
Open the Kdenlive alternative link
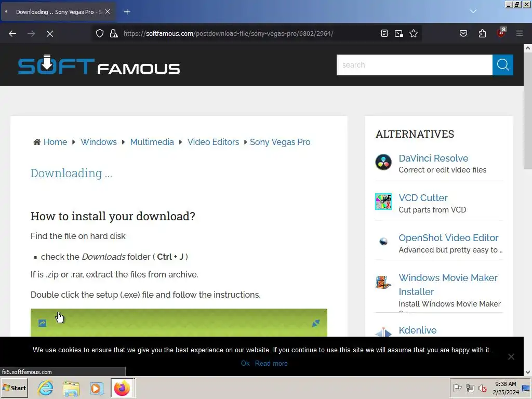(x=418, y=330)
